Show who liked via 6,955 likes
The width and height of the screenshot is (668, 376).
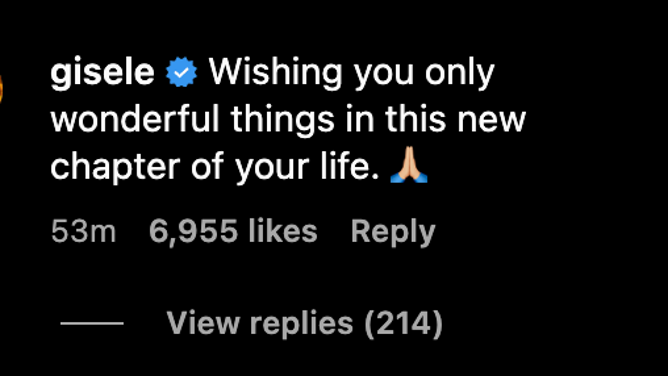coord(233,231)
